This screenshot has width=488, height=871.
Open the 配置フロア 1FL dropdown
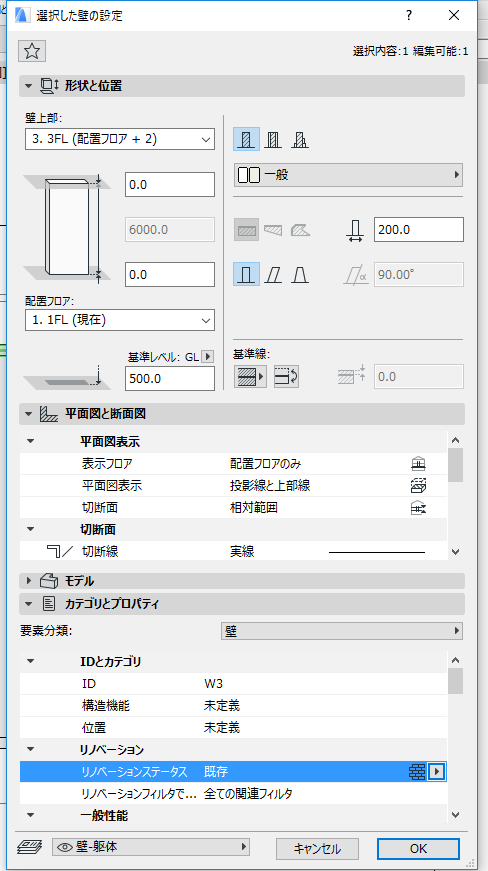click(120, 320)
